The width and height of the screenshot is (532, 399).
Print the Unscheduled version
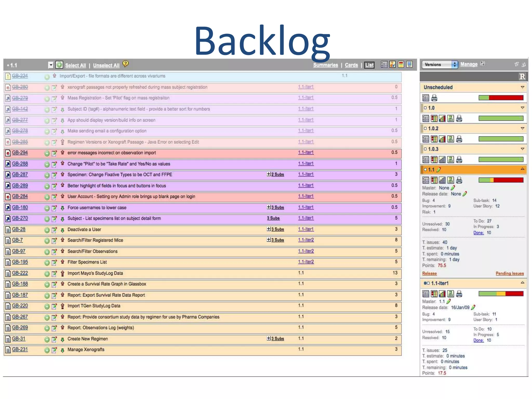pos(434,98)
